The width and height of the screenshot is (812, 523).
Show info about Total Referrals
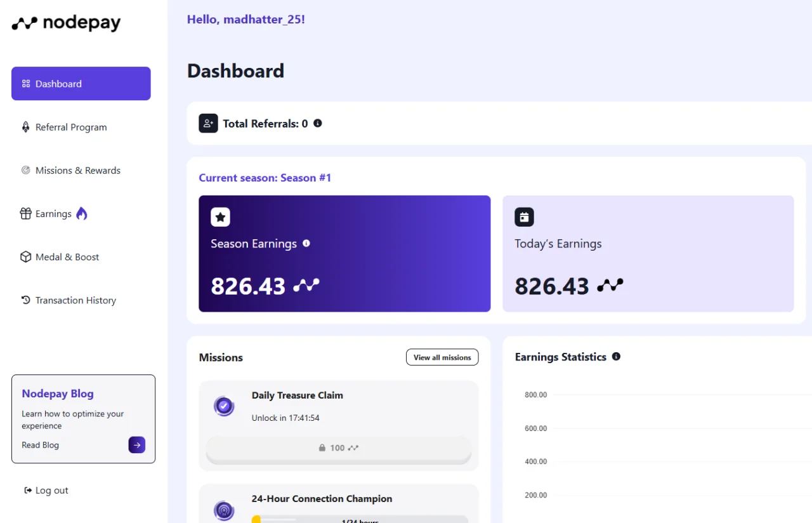(318, 123)
